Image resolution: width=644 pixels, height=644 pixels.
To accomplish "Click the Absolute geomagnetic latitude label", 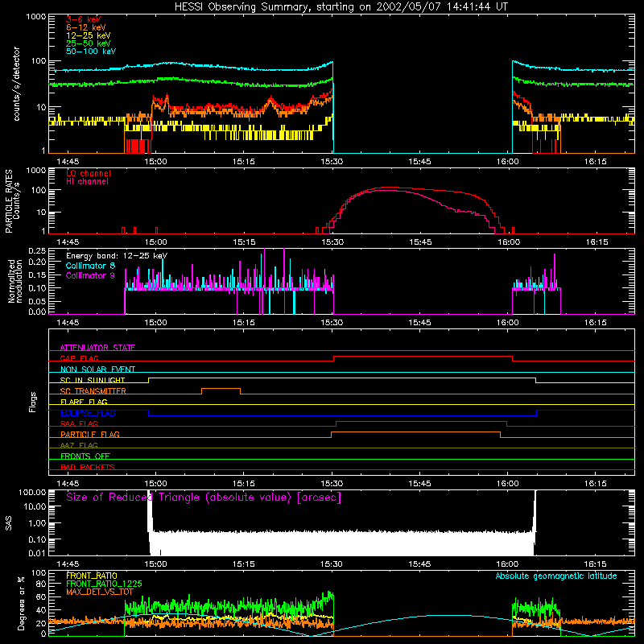I will (556, 576).
